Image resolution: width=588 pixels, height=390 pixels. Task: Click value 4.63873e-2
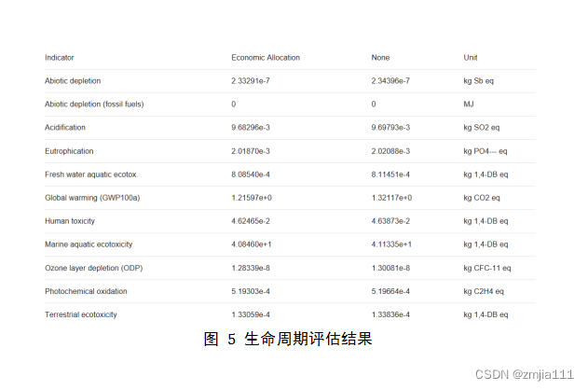click(x=390, y=221)
